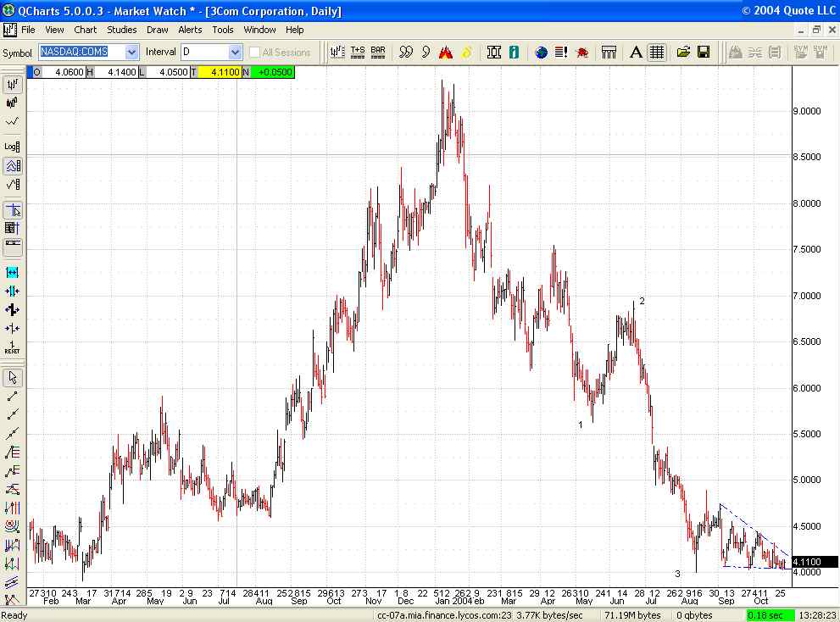
Task: Open the Time and Sales T+S window
Action: pyautogui.click(x=358, y=52)
